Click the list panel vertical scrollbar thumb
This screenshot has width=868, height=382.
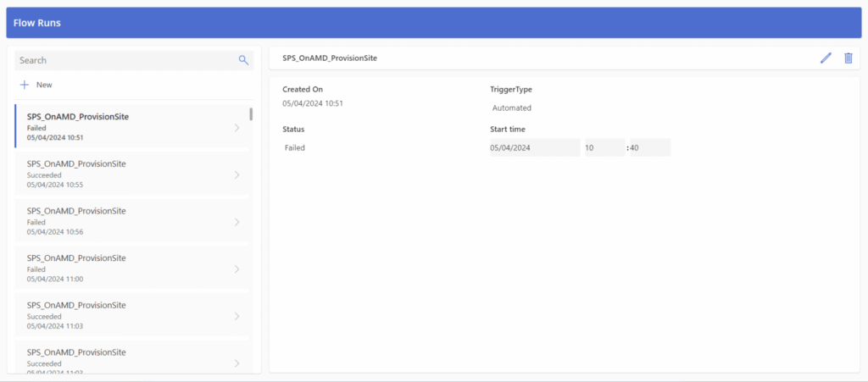coord(251,113)
